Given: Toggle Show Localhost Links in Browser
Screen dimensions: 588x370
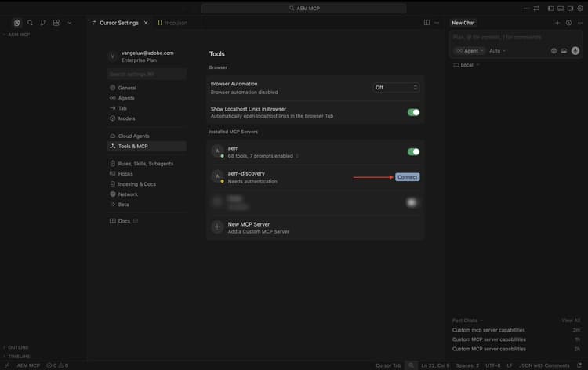Looking at the screenshot, I should (x=413, y=112).
